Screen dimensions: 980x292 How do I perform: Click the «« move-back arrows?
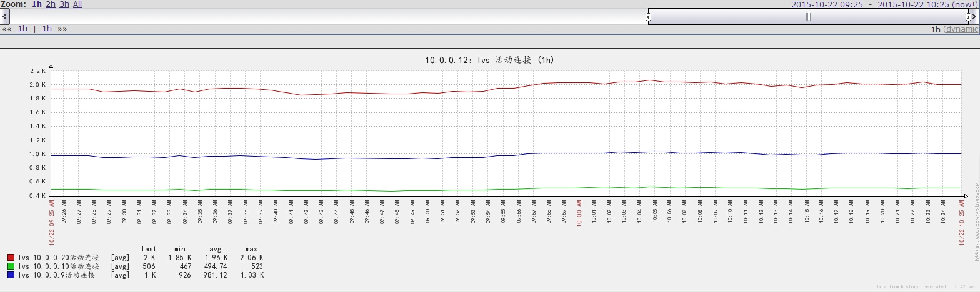tap(7, 29)
